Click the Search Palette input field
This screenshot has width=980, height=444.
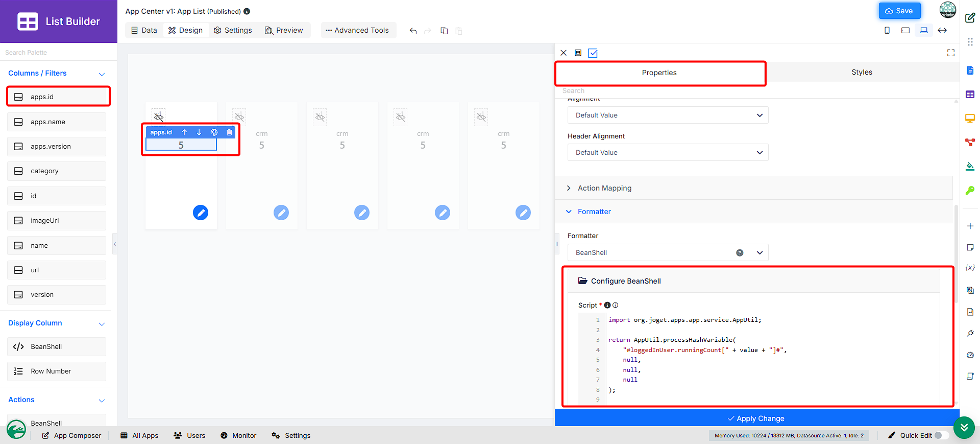(58, 53)
